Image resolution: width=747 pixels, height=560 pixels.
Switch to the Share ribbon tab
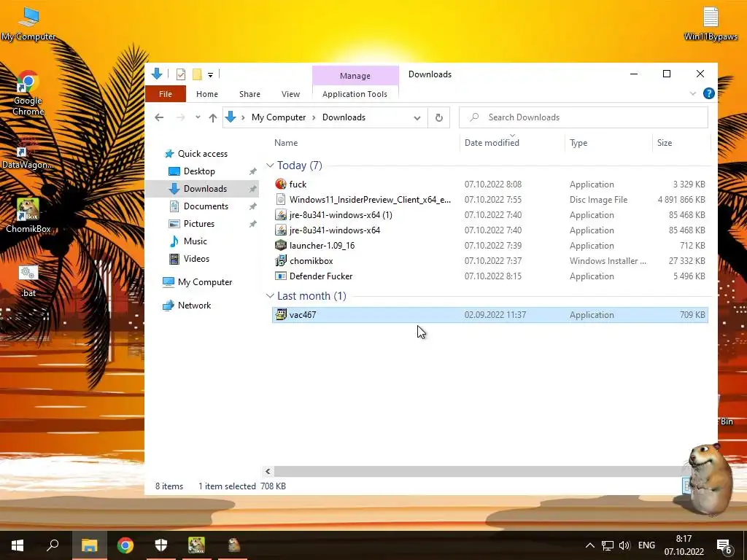(249, 94)
